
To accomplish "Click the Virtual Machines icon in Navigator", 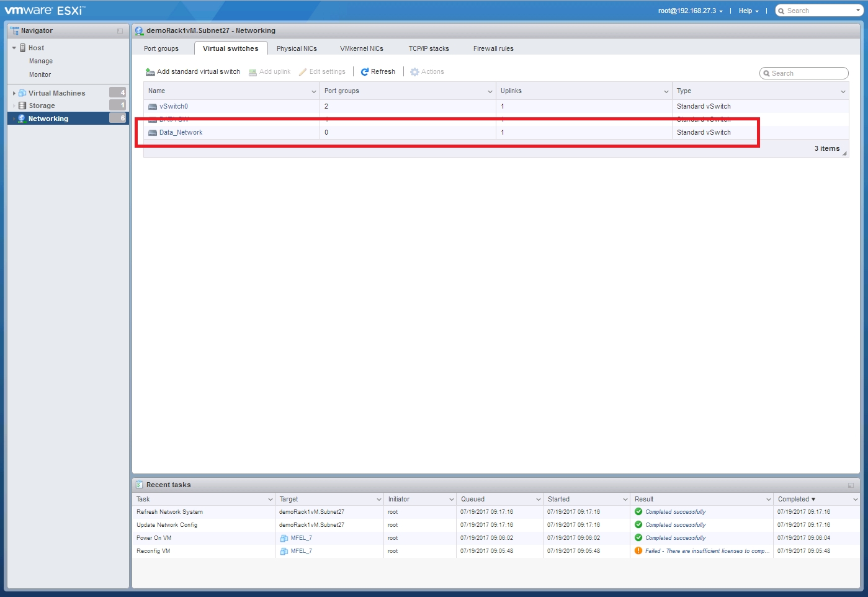I will click(22, 93).
